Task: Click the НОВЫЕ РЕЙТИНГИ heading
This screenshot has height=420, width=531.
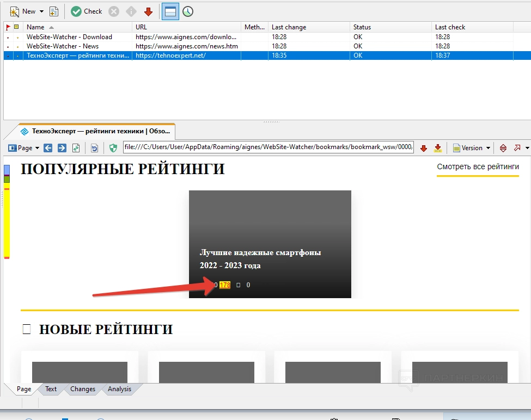Action: (106, 329)
